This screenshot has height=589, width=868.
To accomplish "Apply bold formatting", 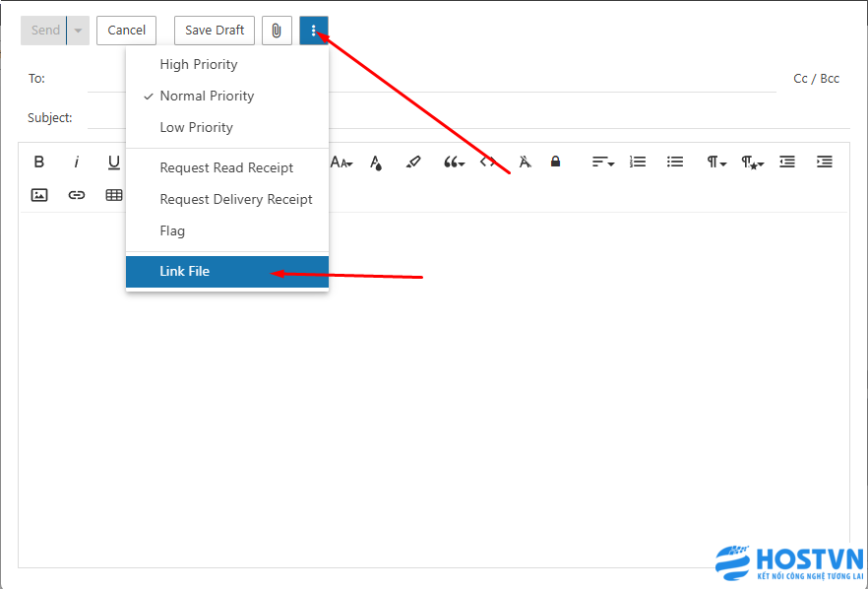I will coord(39,163).
